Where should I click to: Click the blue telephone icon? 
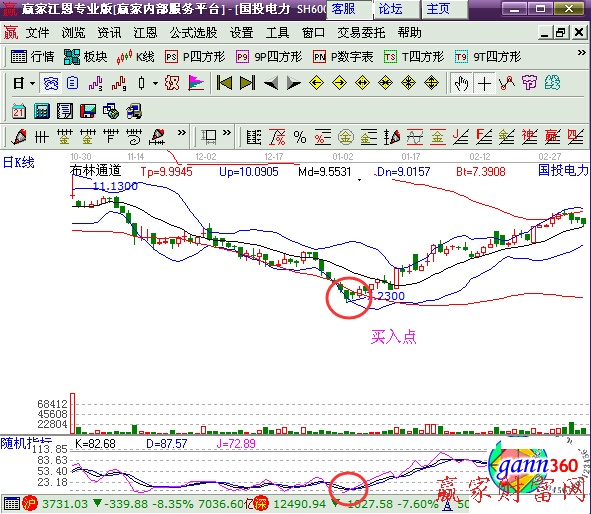point(51,83)
